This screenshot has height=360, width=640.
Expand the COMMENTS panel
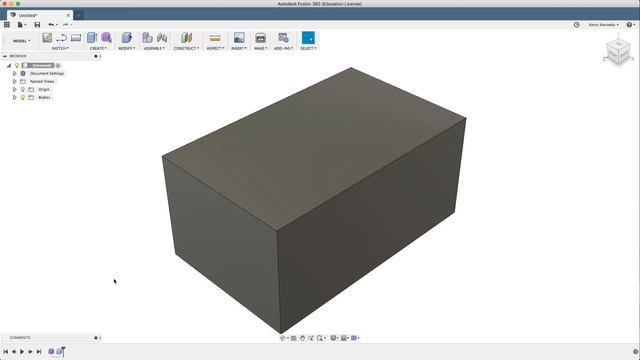point(96,338)
